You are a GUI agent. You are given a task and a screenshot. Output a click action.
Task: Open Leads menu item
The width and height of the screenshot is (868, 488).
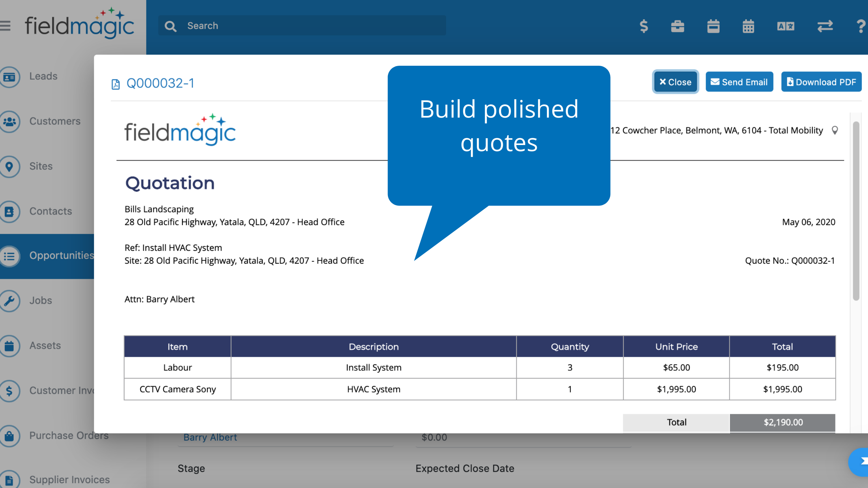tap(43, 76)
